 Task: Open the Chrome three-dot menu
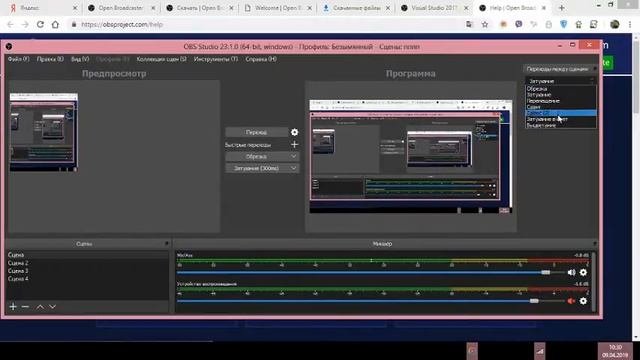(630, 24)
